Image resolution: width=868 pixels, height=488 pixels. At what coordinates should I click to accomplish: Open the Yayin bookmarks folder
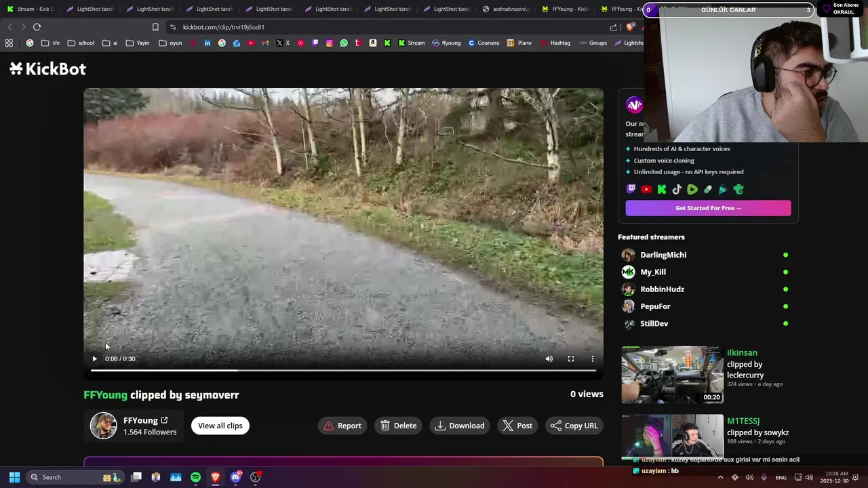(x=137, y=43)
